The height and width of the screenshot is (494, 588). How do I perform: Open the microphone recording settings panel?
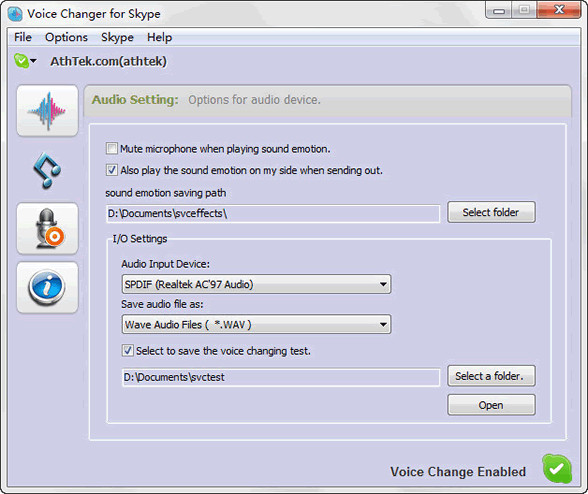tap(47, 228)
